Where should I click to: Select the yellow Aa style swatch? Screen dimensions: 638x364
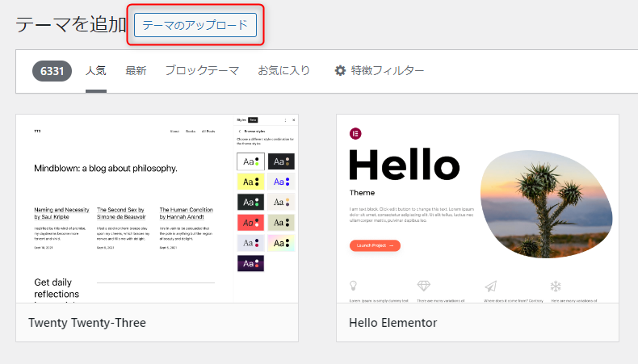[250, 182]
